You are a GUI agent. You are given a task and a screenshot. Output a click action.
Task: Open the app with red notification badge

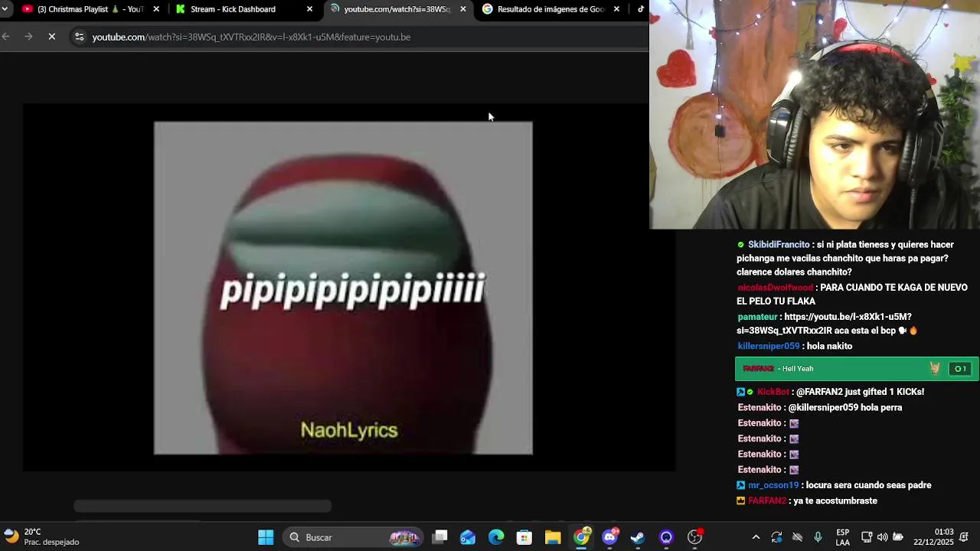[x=694, y=537]
